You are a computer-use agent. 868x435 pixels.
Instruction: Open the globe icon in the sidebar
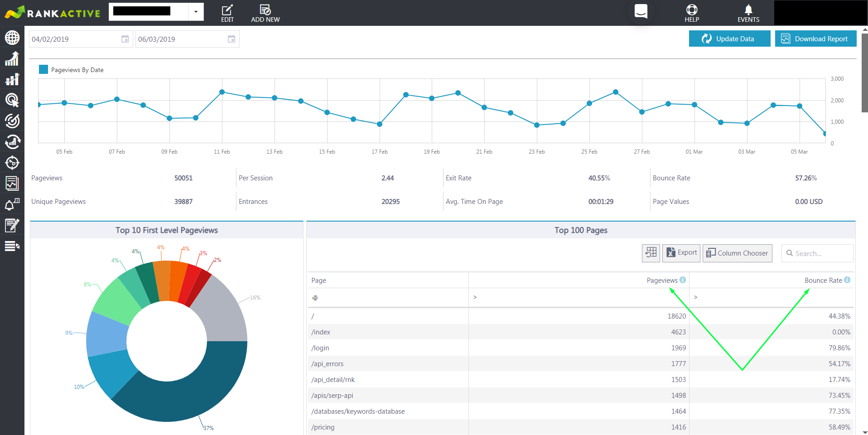coord(12,38)
